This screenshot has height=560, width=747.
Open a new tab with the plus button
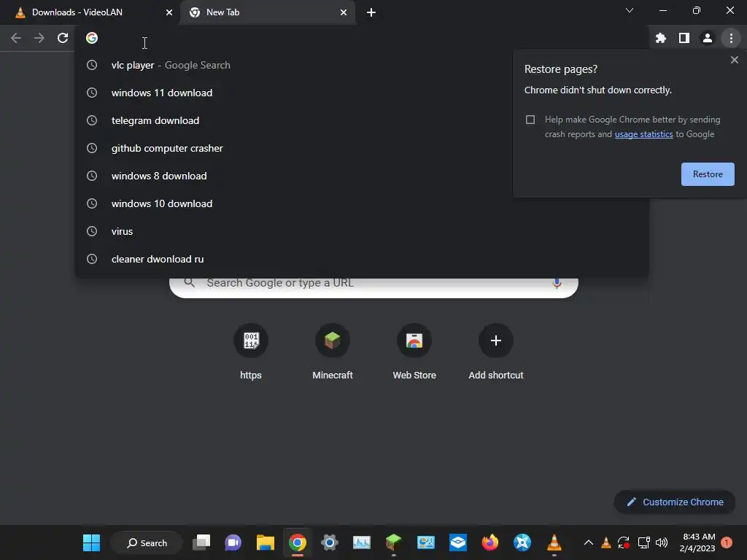[x=371, y=12]
